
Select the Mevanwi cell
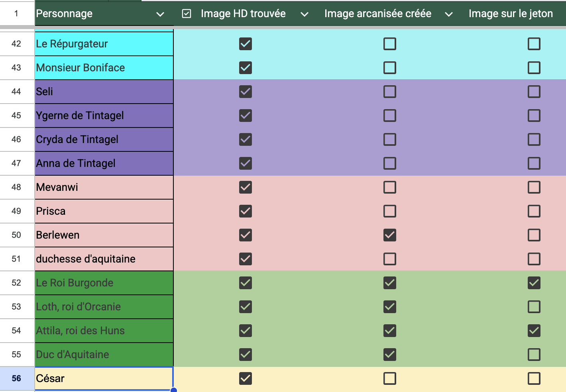(104, 187)
